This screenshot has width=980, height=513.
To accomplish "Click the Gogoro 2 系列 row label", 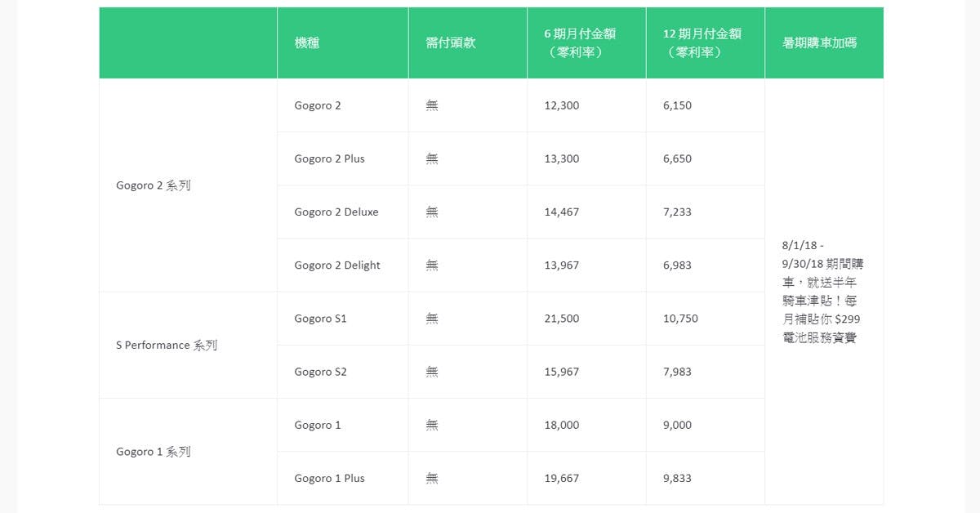I will point(154,185).
